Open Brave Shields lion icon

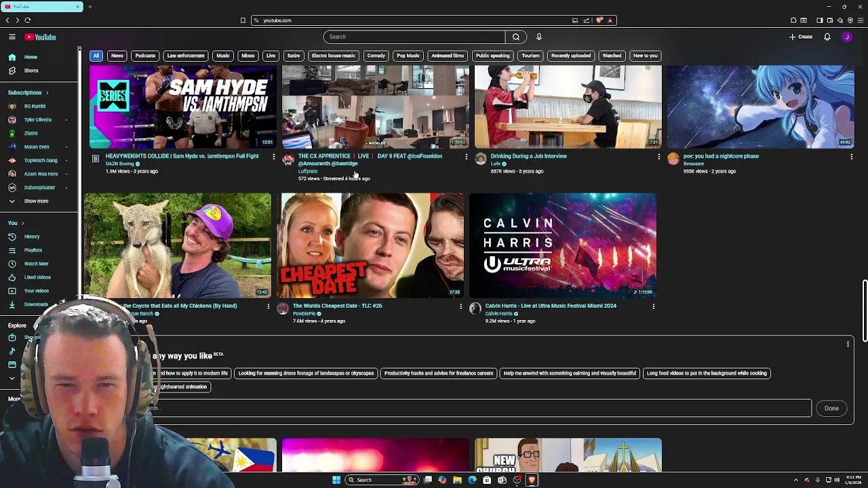[599, 20]
